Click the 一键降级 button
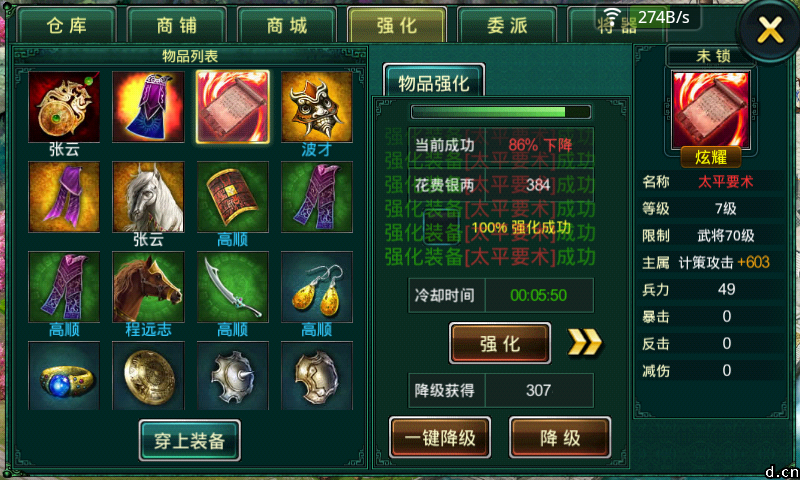This screenshot has height=480, width=800. click(440, 438)
